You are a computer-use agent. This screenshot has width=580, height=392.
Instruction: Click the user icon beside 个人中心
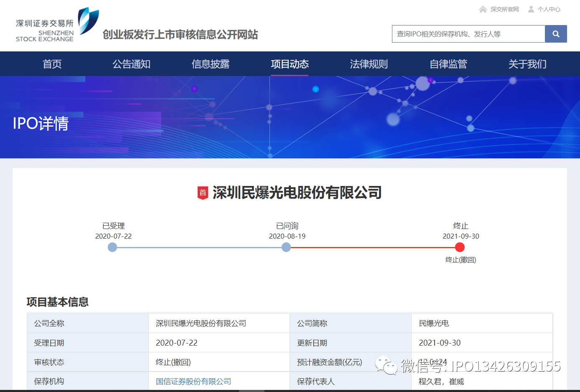[531, 9]
